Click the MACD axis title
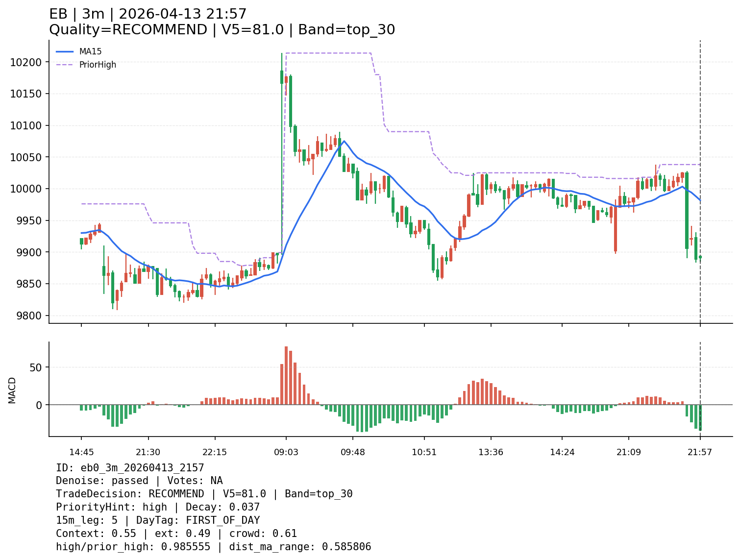 (x=12, y=390)
